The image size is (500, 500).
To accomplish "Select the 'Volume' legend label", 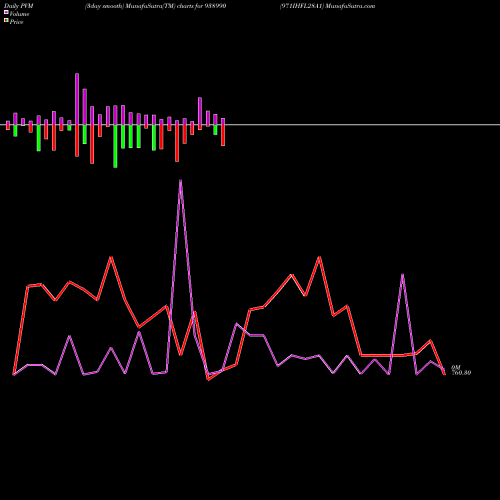I will tap(19, 14).
